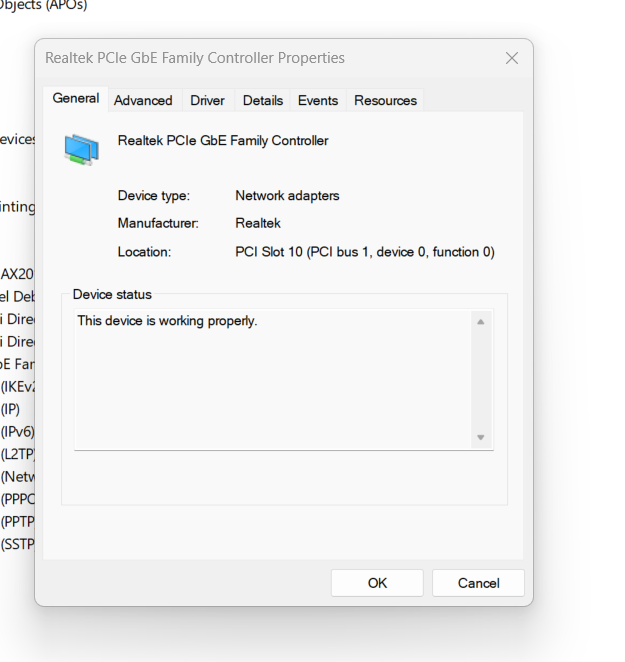Close the Realtek Properties dialog

[x=512, y=58]
